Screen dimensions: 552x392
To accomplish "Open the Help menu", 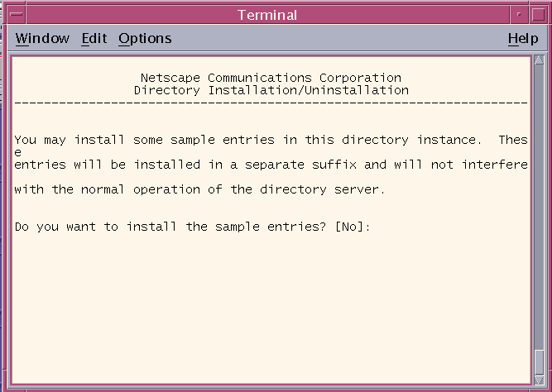I will point(523,38).
